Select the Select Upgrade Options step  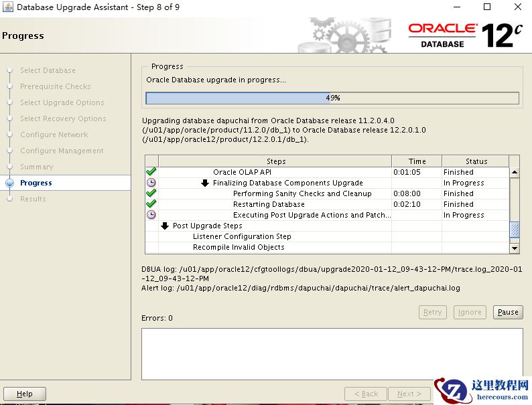62,102
